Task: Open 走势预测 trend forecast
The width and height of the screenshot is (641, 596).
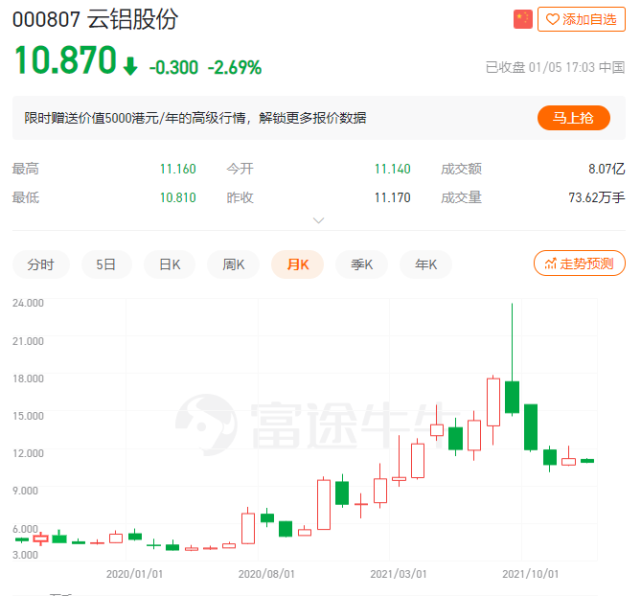Action: pyautogui.click(x=579, y=263)
